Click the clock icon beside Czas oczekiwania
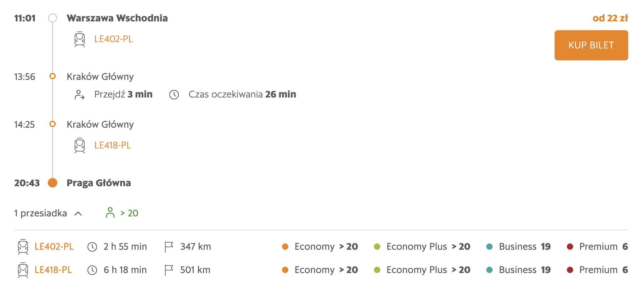This screenshot has height=290, width=644. [174, 95]
